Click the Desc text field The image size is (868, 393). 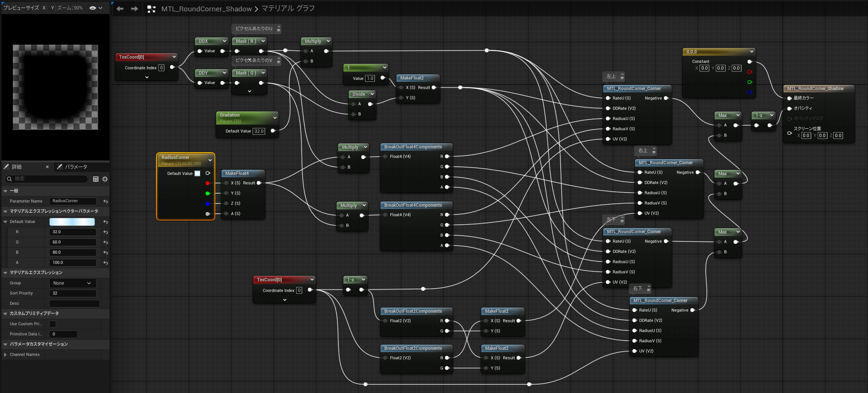click(x=75, y=304)
